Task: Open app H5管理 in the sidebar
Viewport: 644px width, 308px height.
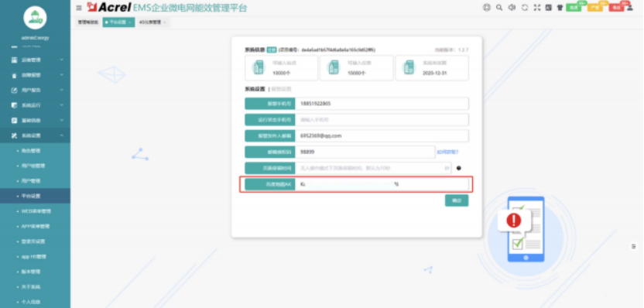Action: [35, 257]
